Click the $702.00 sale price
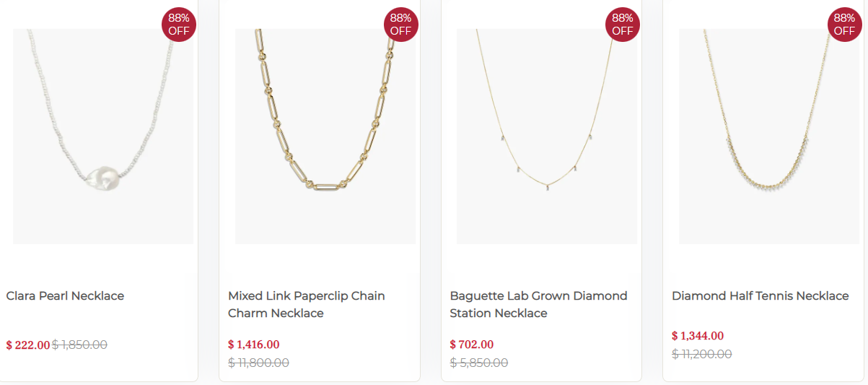Image resolution: width=868 pixels, height=385 pixels. click(471, 345)
